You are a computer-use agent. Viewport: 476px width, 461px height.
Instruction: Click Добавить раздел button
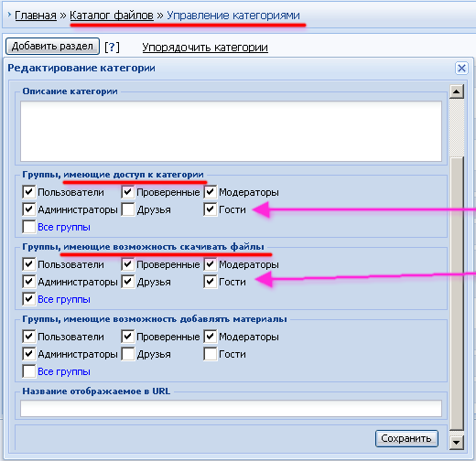click(x=52, y=47)
